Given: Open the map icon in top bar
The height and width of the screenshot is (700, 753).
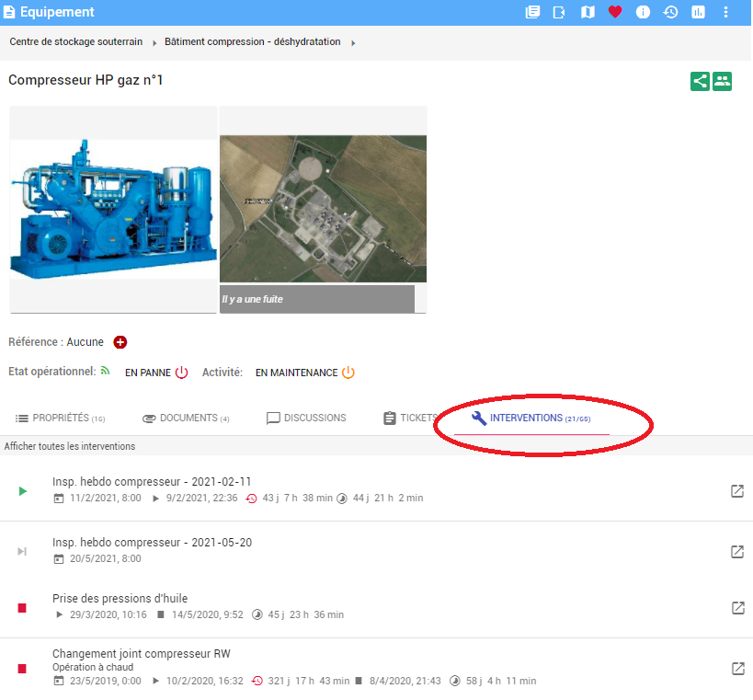Looking at the screenshot, I should (x=588, y=12).
